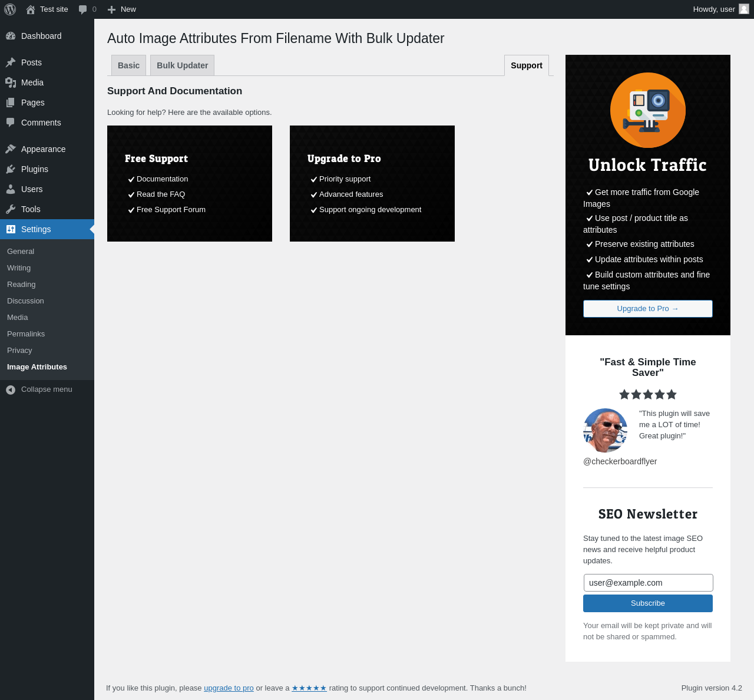
Task: Click SEO Newsletter heading
Action: [x=648, y=514]
